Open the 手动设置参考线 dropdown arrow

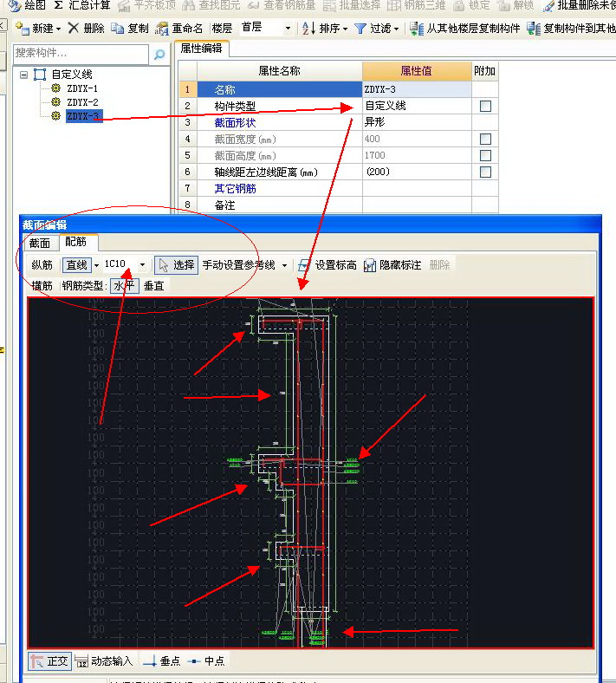pyautogui.click(x=284, y=265)
